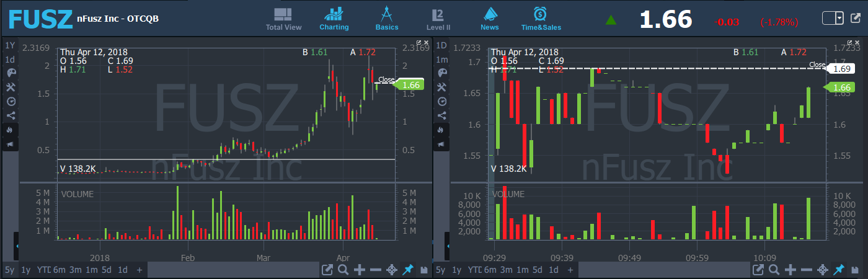
Task: Zoom out right chart with minus icon
Action: [807, 270]
